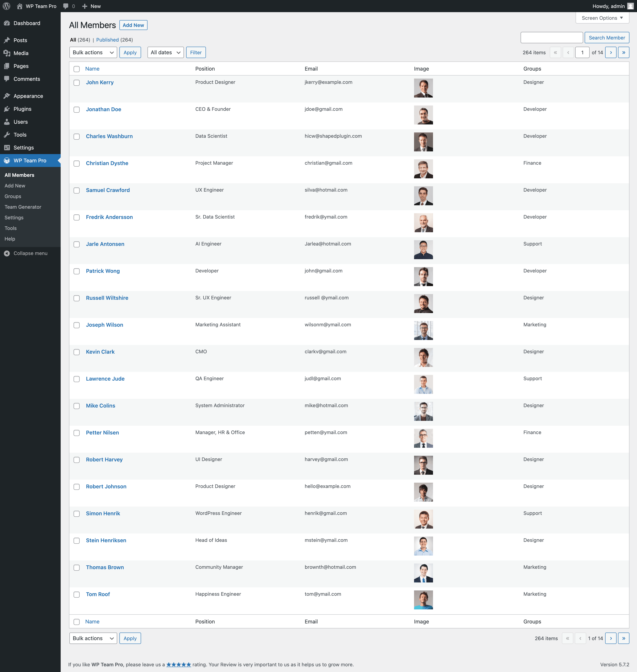The image size is (637, 672).
Task: Check the box for John Kerry
Action: pos(77,83)
